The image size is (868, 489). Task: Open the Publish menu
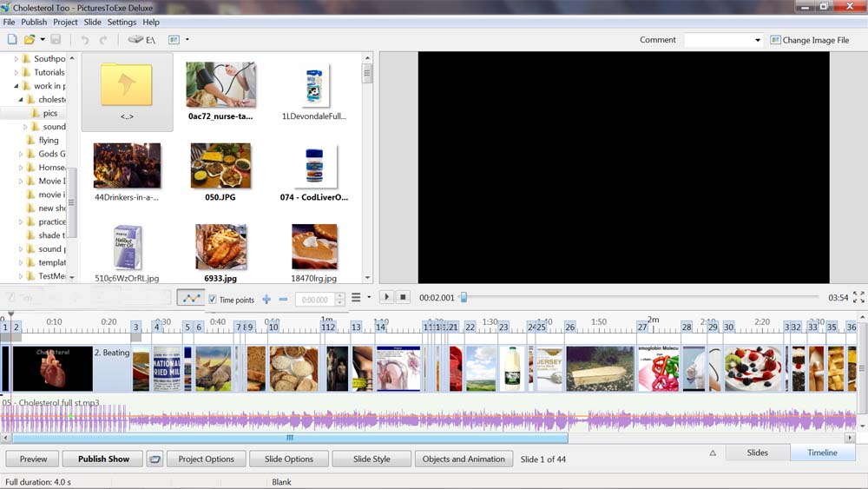coord(34,22)
